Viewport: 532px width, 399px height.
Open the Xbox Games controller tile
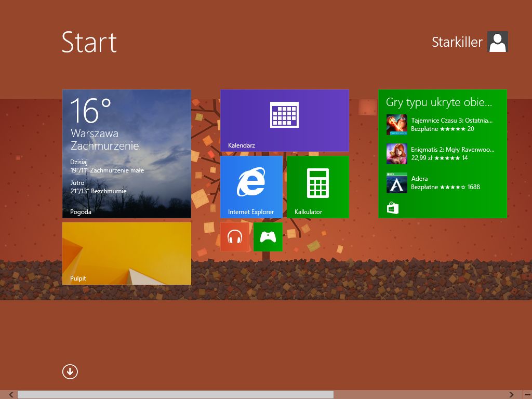[268, 237]
